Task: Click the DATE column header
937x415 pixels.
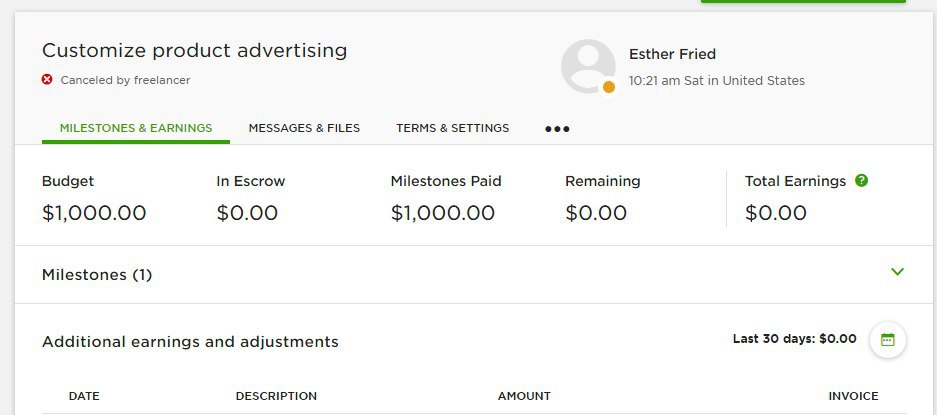Action: coord(84,396)
